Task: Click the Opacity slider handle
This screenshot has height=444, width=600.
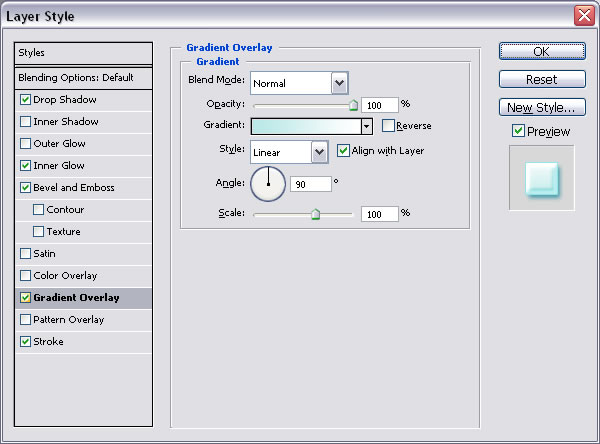Action: [354, 105]
